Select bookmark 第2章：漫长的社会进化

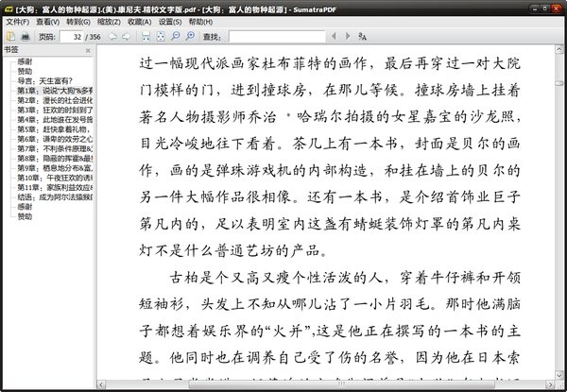click(x=55, y=100)
